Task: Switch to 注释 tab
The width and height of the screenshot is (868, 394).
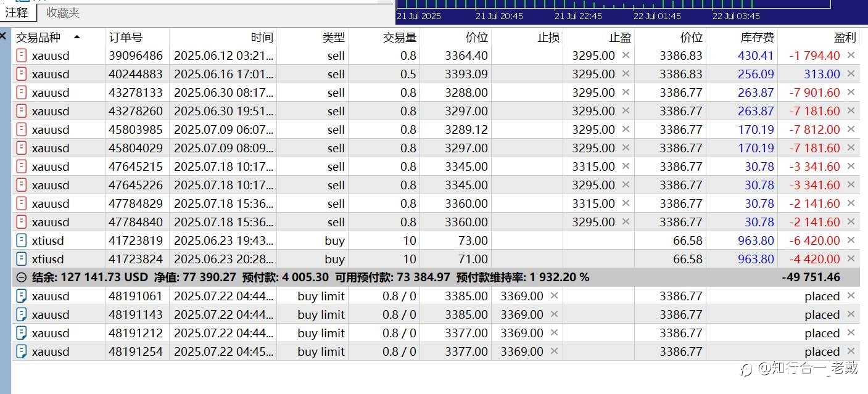Action: tap(17, 12)
